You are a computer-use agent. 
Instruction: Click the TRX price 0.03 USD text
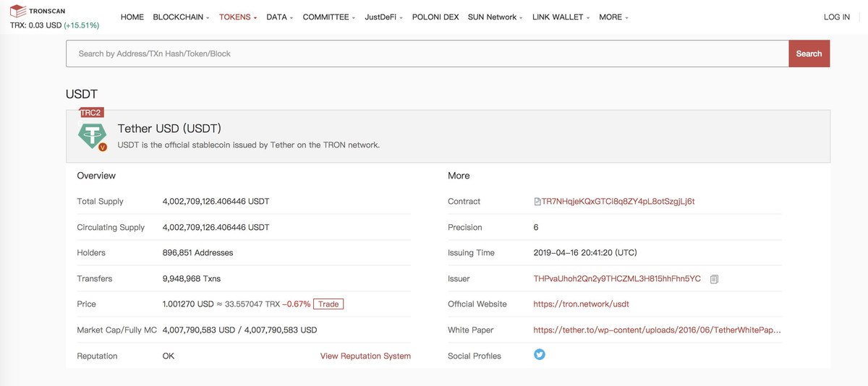(36, 25)
